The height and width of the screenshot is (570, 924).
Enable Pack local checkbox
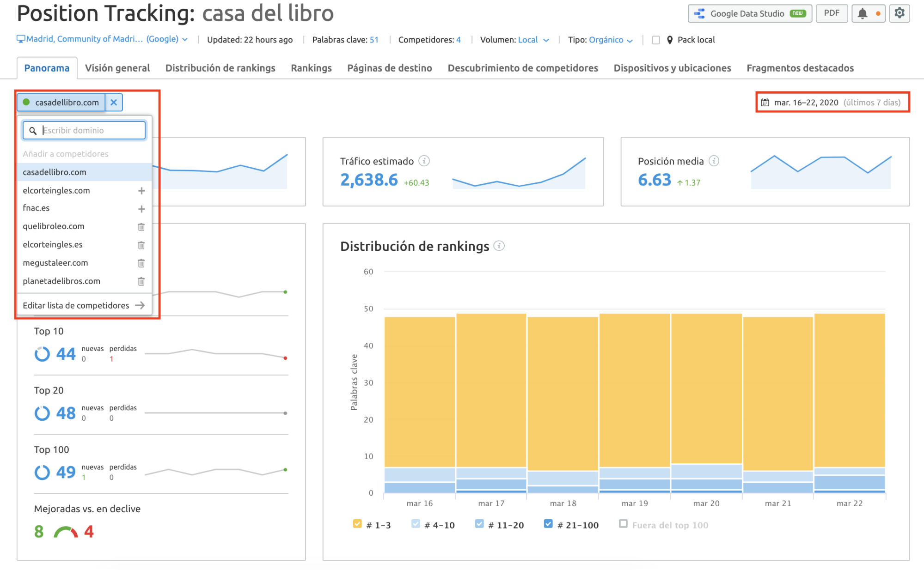[655, 40]
